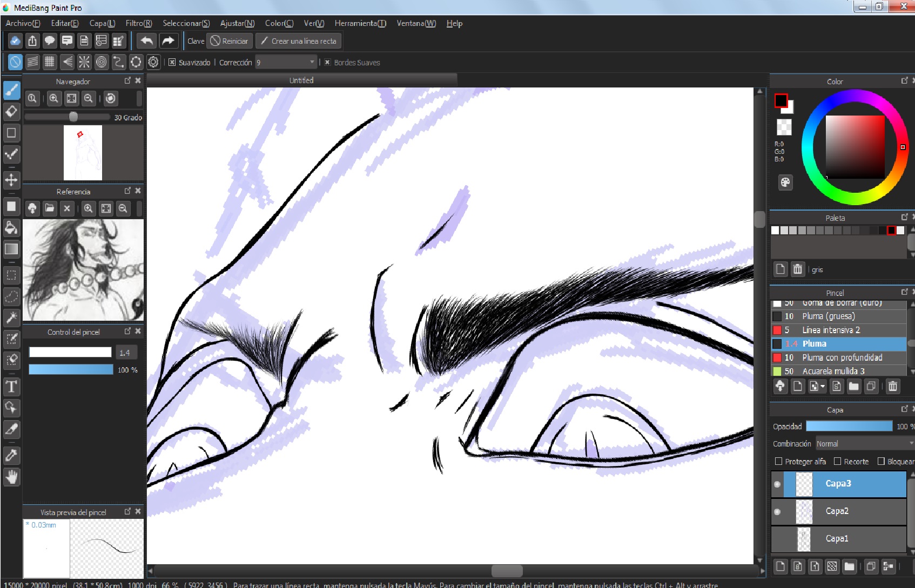Image resolution: width=915 pixels, height=588 pixels.
Task: Undock the Referencia panel
Action: (x=127, y=191)
